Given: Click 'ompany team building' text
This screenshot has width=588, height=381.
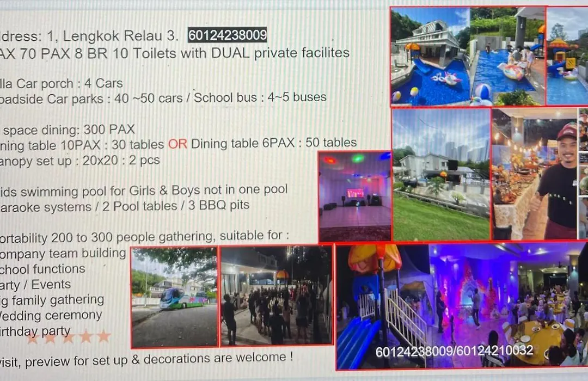Looking at the screenshot, I should (x=63, y=254).
